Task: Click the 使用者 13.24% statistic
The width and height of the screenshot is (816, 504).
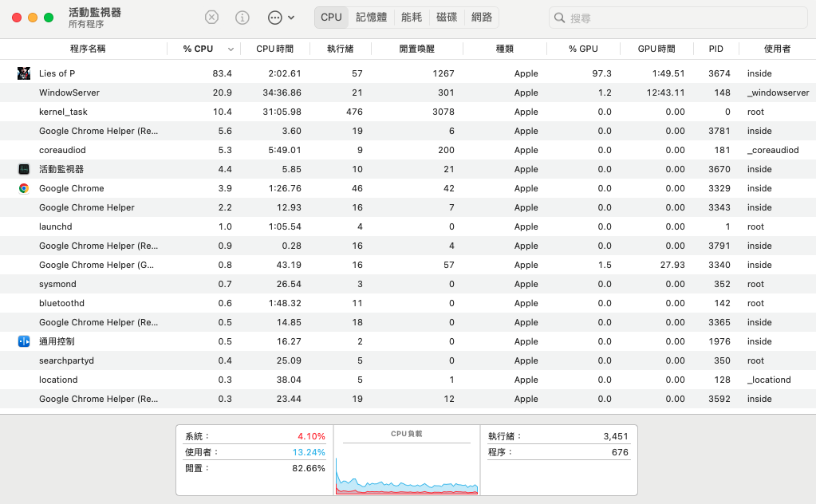Action: pos(255,452)
